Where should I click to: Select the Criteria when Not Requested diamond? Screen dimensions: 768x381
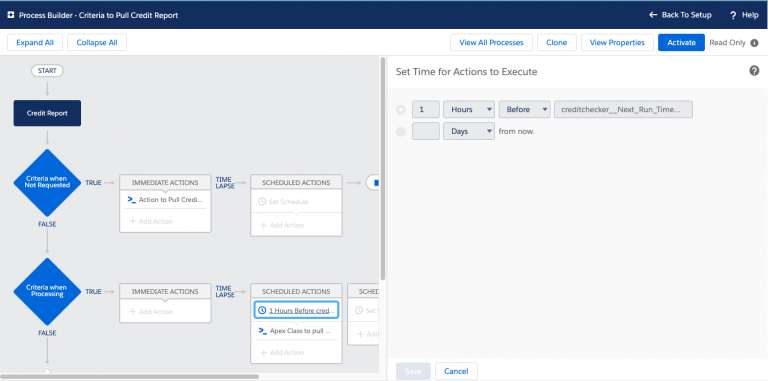point(47,183)
